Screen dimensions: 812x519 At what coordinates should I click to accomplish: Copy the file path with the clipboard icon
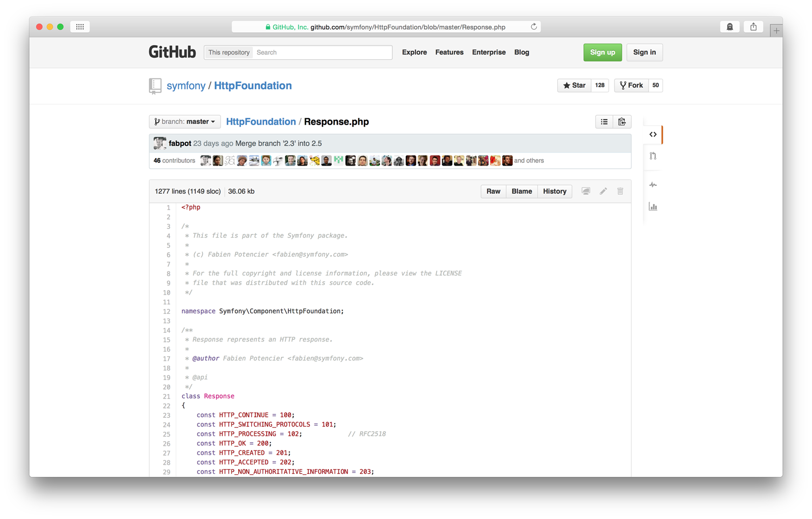point(622,121)
